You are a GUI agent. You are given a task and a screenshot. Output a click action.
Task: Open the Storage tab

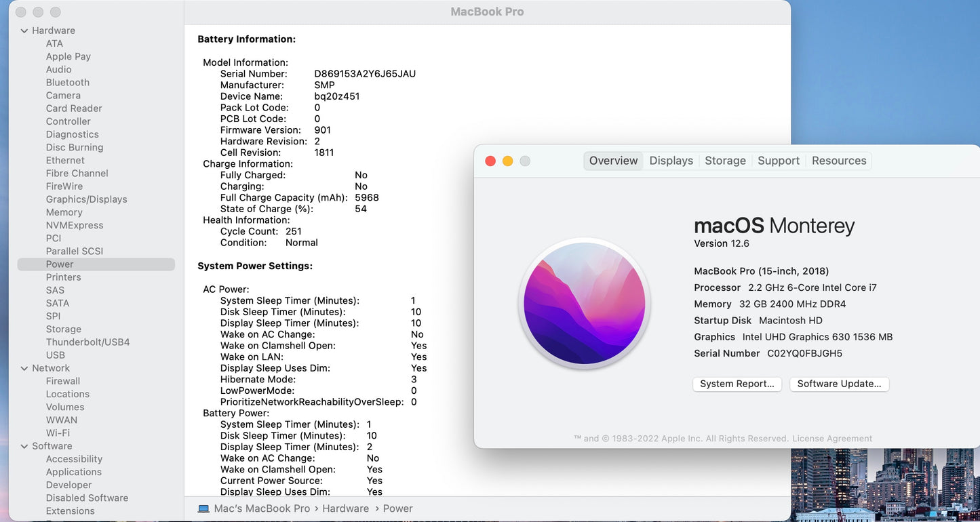[x=725, y=161]
